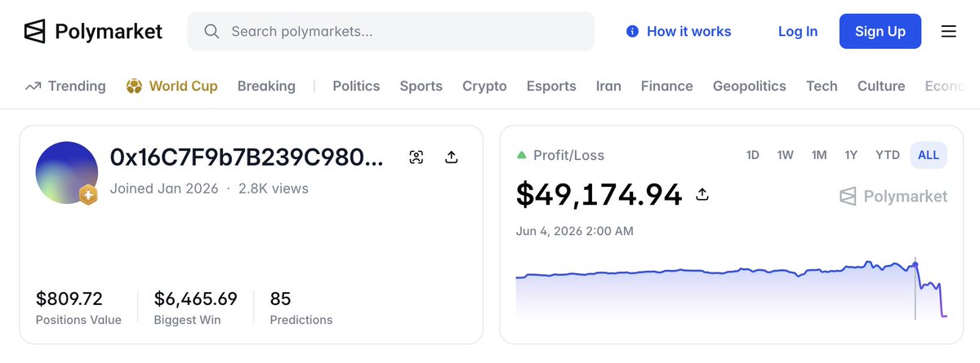This screenshot has width=980, height=363.
Task: Share profile via upload icon
Action: point(451,157)
